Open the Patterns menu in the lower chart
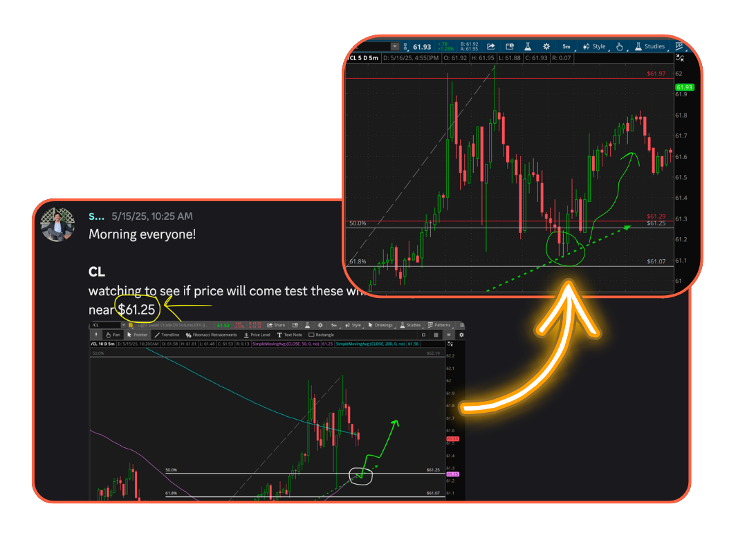The image size is (747, 560). pos(439,325)
